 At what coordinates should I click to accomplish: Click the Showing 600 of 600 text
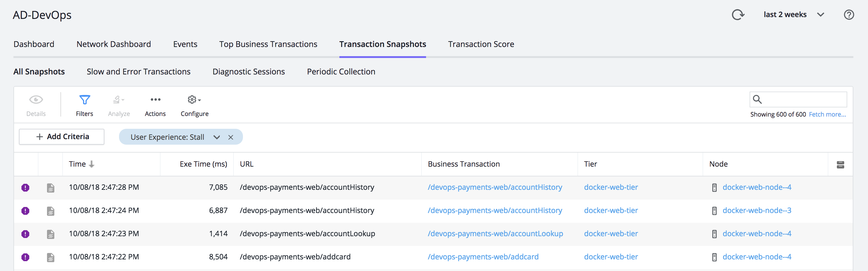778,115
